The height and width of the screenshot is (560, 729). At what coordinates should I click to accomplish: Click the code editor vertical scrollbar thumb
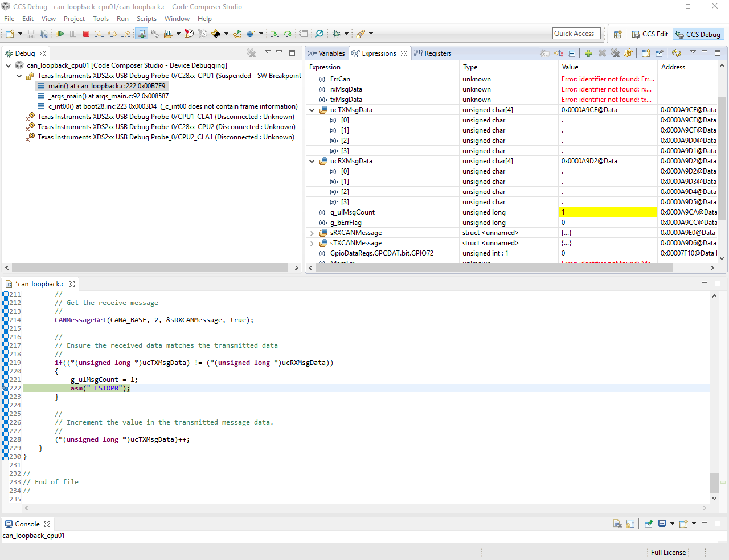(714, 483)
